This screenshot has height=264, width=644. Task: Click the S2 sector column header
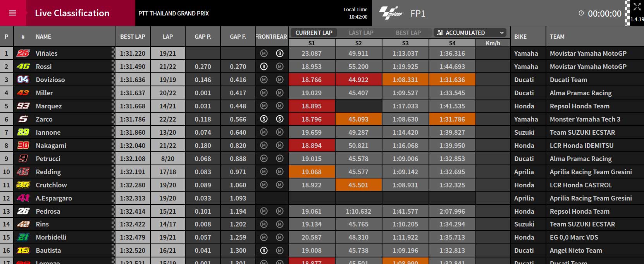(358, 43)
